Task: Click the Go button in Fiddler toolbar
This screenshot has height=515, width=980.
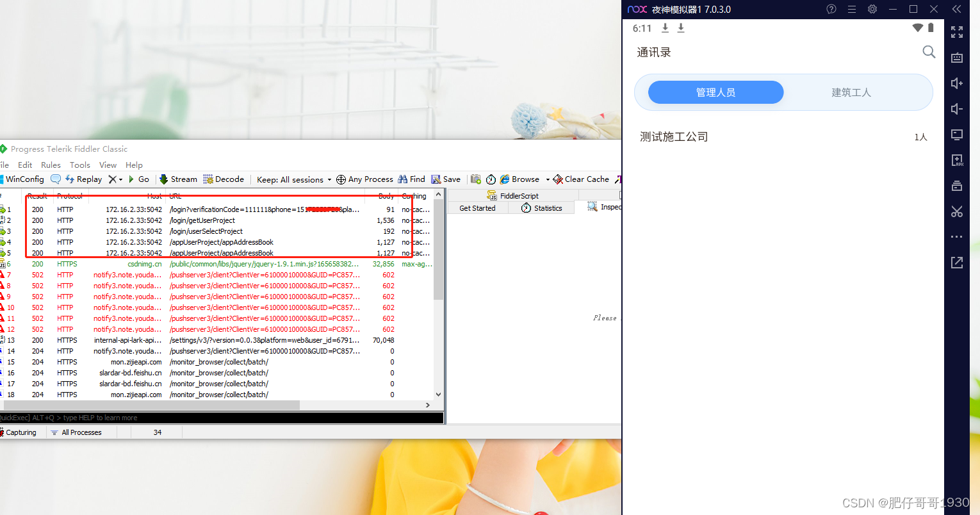Action: tap(139, 179)
